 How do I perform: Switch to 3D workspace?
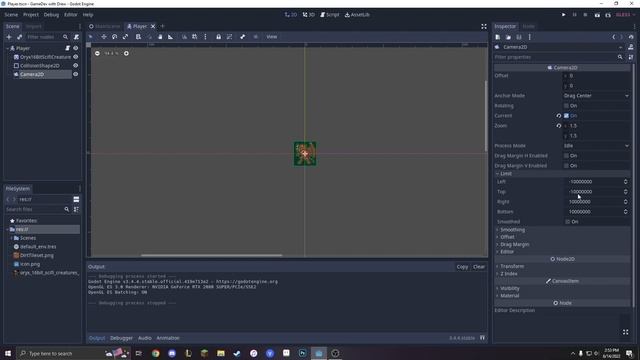[x=309, y=15]
